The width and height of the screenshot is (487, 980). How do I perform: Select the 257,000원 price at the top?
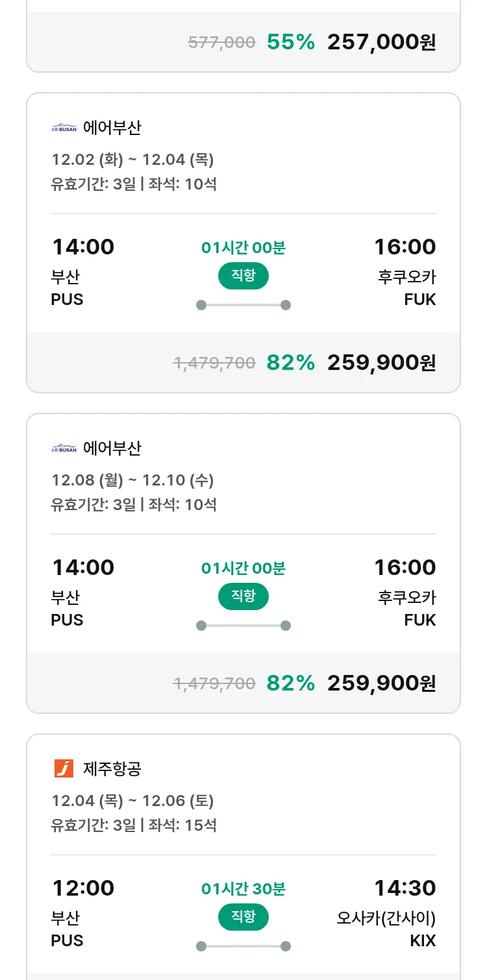[381, 42]
